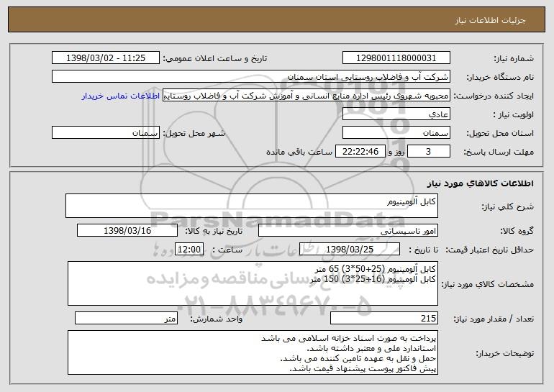Select the ساعت field showing 12:00

point(189,250)
